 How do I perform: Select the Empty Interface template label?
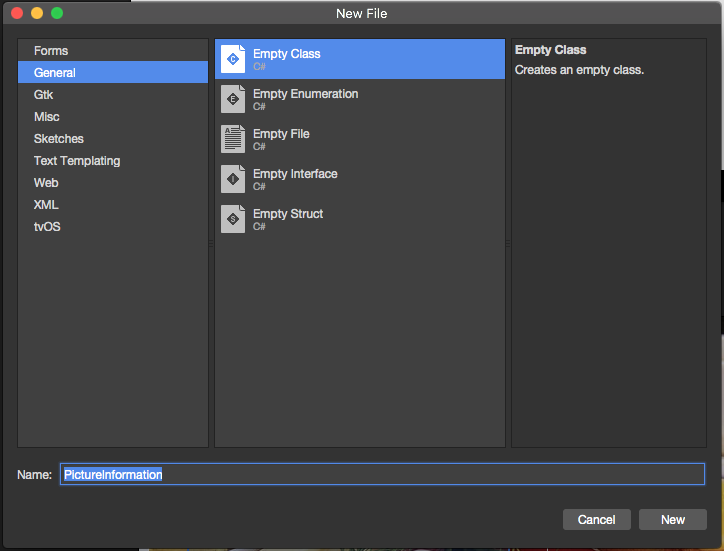click(x=295, y=174)
